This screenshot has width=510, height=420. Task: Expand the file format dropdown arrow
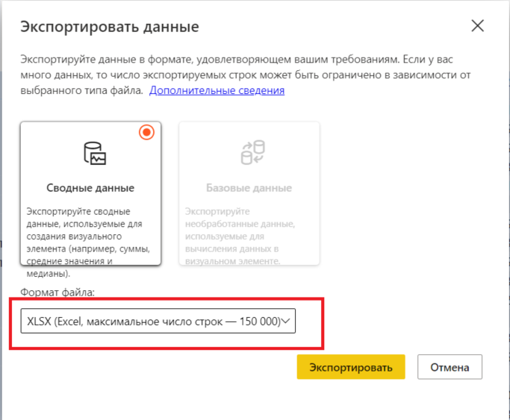[x=287, y=322]
